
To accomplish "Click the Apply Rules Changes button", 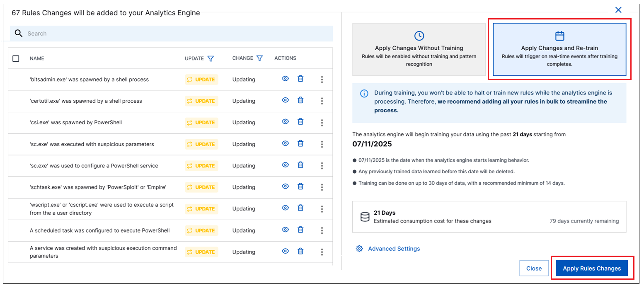I will point(591,269).
